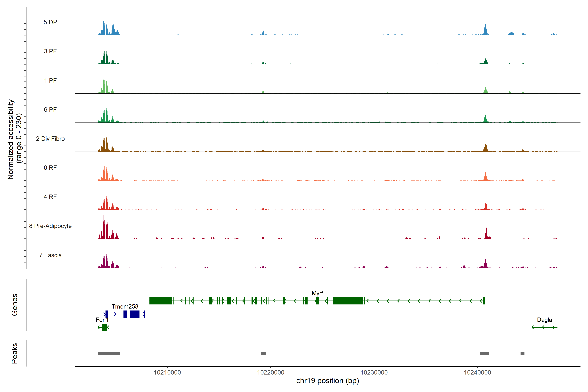Click the Tmem258 gene label

pos(125,307)
